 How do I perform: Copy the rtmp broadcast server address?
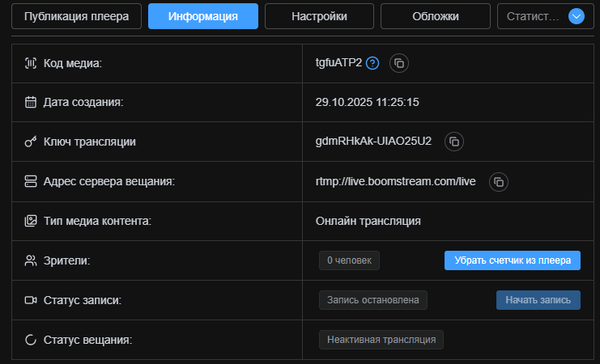499,182
